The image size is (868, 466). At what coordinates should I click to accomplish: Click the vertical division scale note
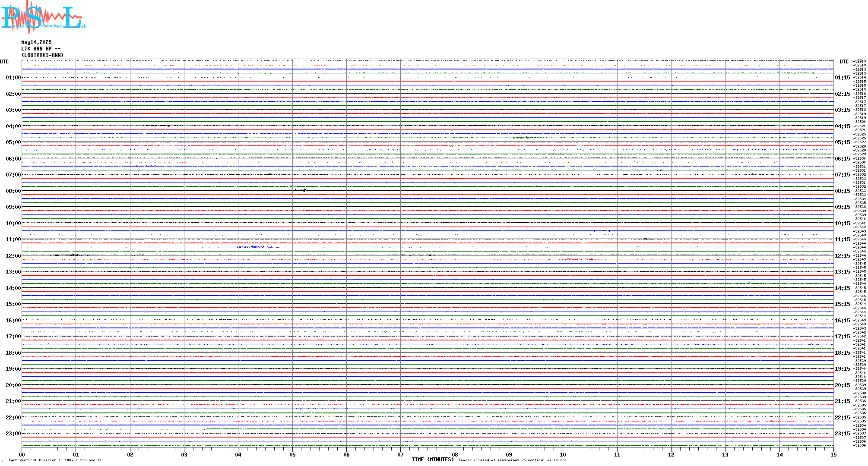coord(55,460)
